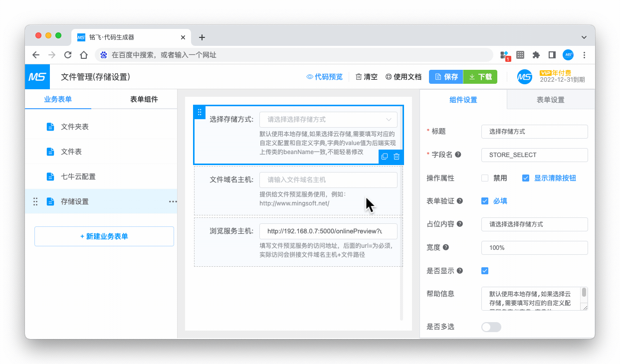The image size is (620, 364).
Task: Click the three-dot menu on 存储设置
Action: 173,201
